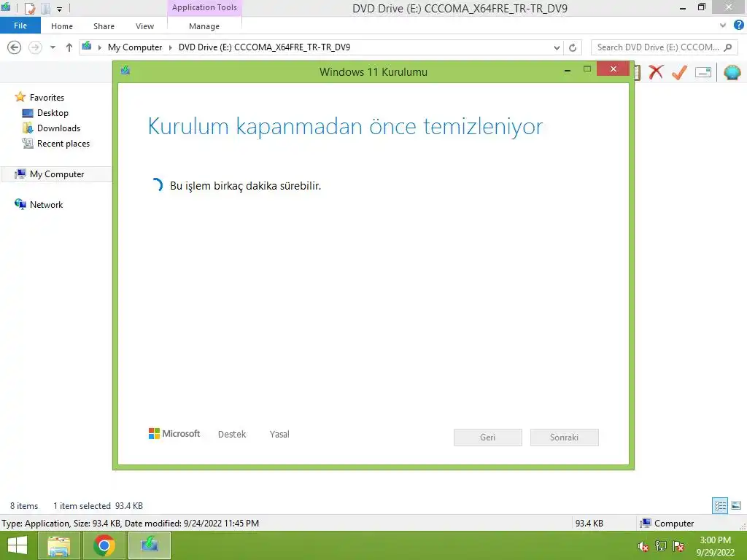747x560 pixels.
Task: Click the Windows 11 Kurulumu title icon
Action: (125, 71)
